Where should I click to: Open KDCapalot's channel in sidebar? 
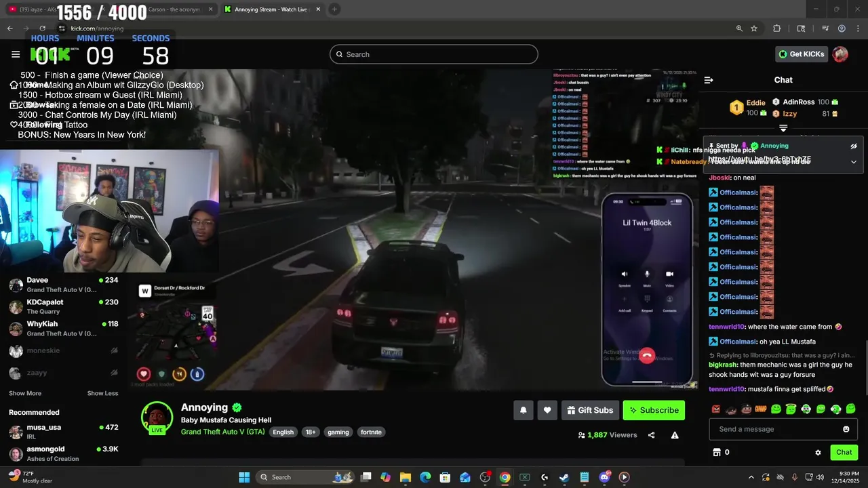(64, 306)
